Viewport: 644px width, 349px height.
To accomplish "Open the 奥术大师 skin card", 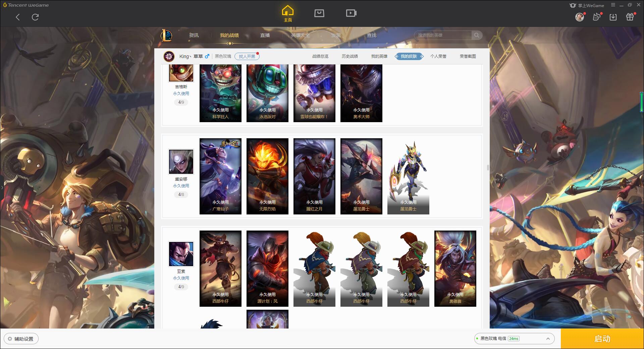I will point(361,93).
